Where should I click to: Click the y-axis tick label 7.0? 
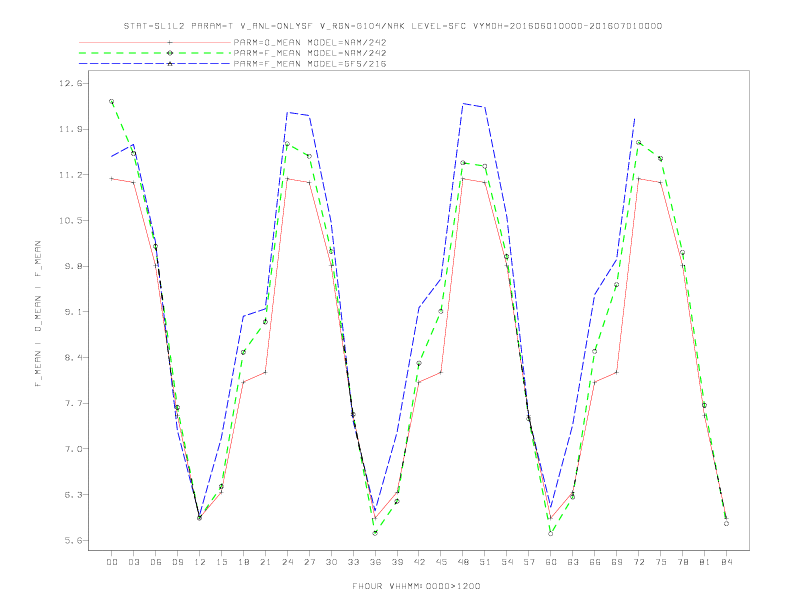(73, 449)
